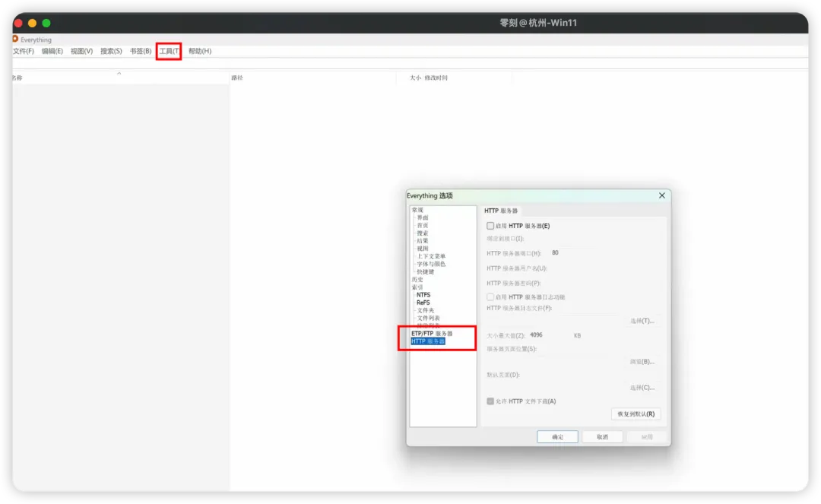This screenshot has height=504, width=821.
Task: Confirm with the 确定 button
Action: pos(558,437)
